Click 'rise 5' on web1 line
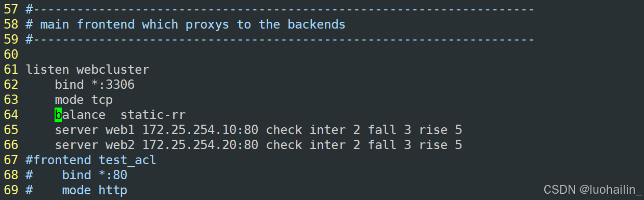The width and height of the screenshot is (644, 200). 441,129
